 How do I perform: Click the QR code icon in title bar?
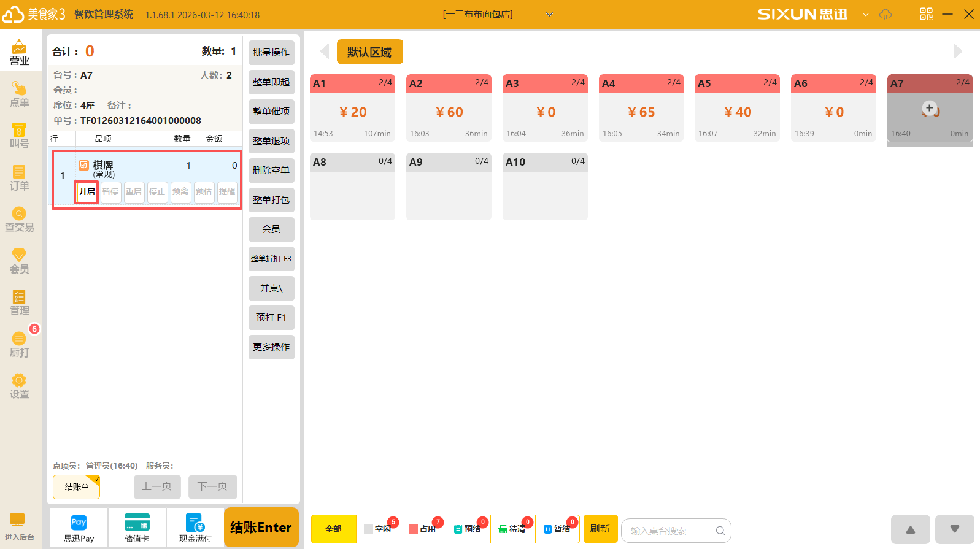click(x=926, y=14)
